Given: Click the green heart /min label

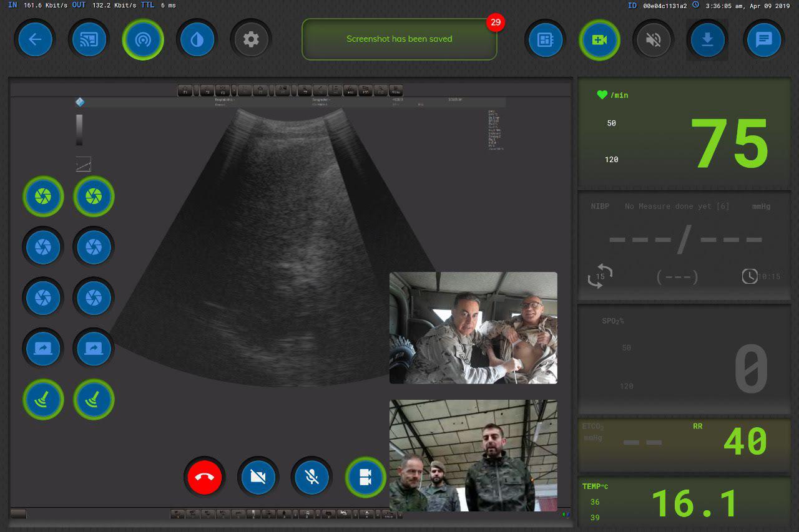Looking at the screenshot, I should tap(612, 95).
